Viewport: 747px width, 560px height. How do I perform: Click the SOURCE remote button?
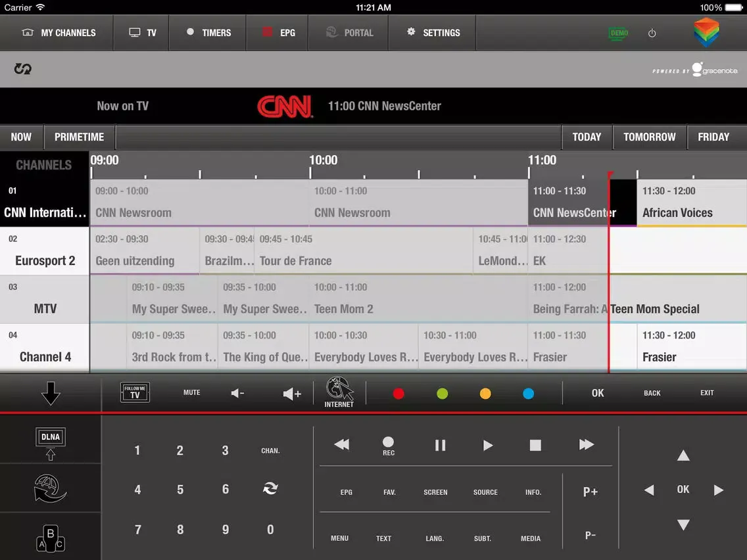[485, 492]
